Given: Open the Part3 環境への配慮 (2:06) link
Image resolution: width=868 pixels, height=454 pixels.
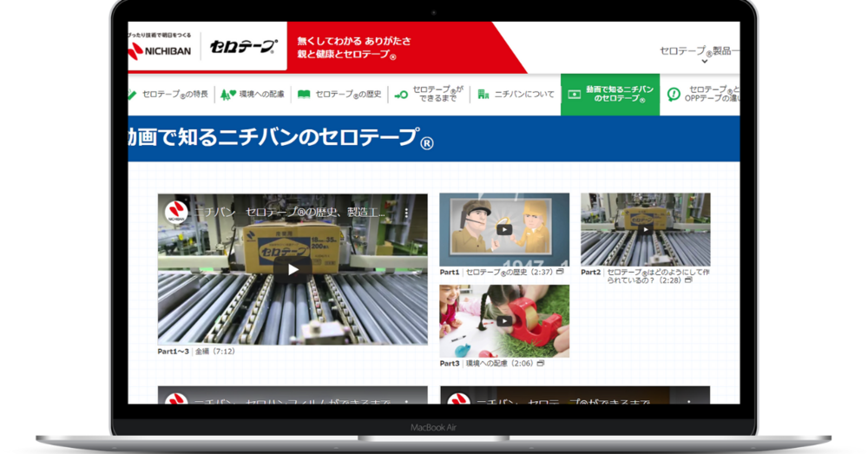Looking at the screenshot, I should [491, 364].
